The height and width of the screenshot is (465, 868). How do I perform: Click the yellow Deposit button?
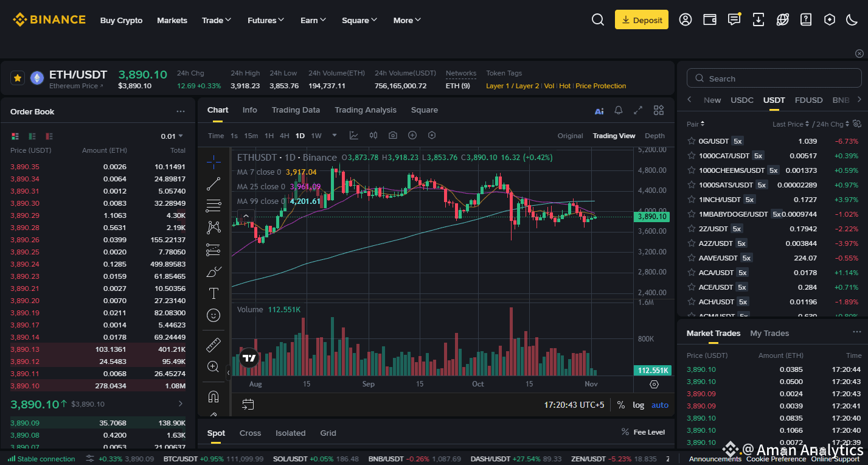tap(642, 19)
